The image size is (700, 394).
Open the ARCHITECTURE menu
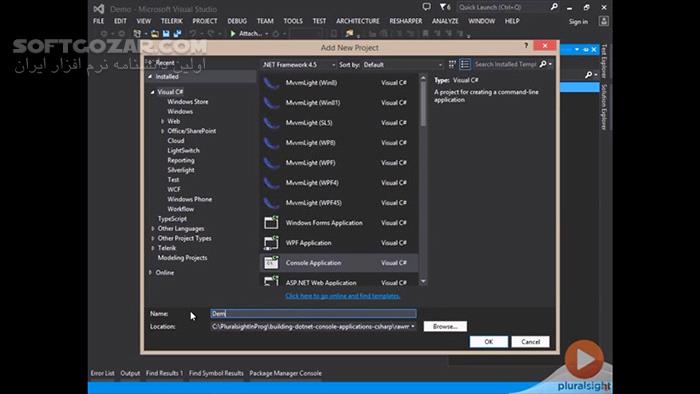coord(358,21)
